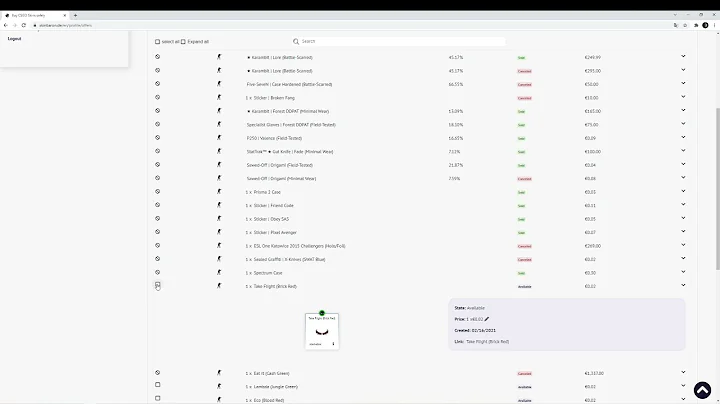Tick the checkbox for Lambda (Jungle Green)
This screenshot has width=720, height=404.
(158, 385)
